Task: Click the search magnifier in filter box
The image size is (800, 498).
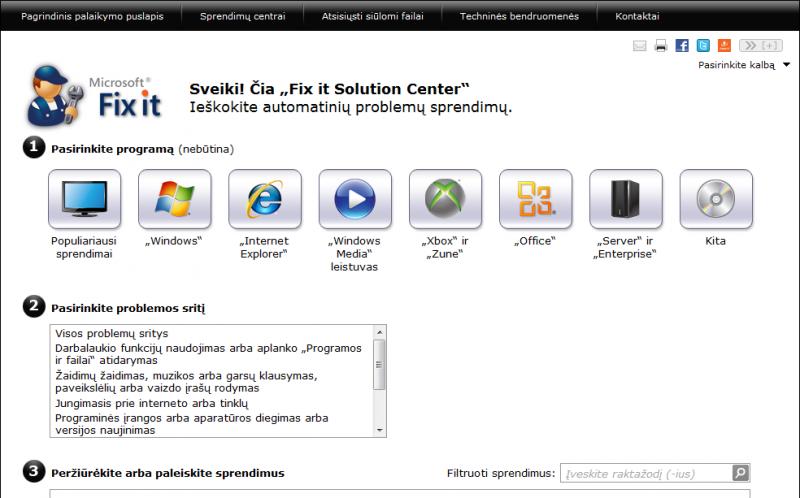Action: pos(740,473)
